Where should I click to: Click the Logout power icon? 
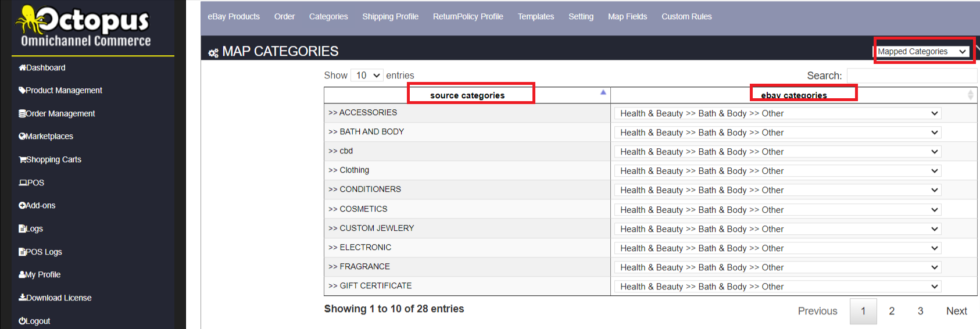[x=22, y=321]
